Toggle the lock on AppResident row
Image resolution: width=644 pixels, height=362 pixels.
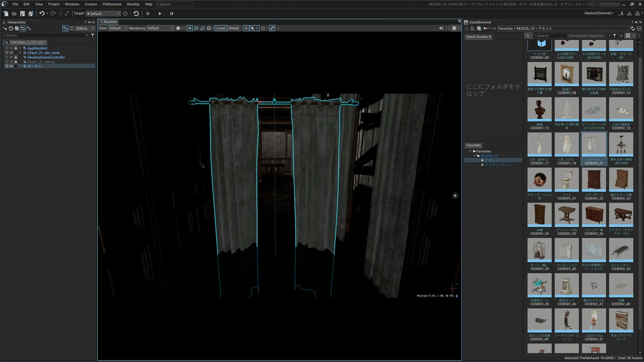[x=16, y=48]
